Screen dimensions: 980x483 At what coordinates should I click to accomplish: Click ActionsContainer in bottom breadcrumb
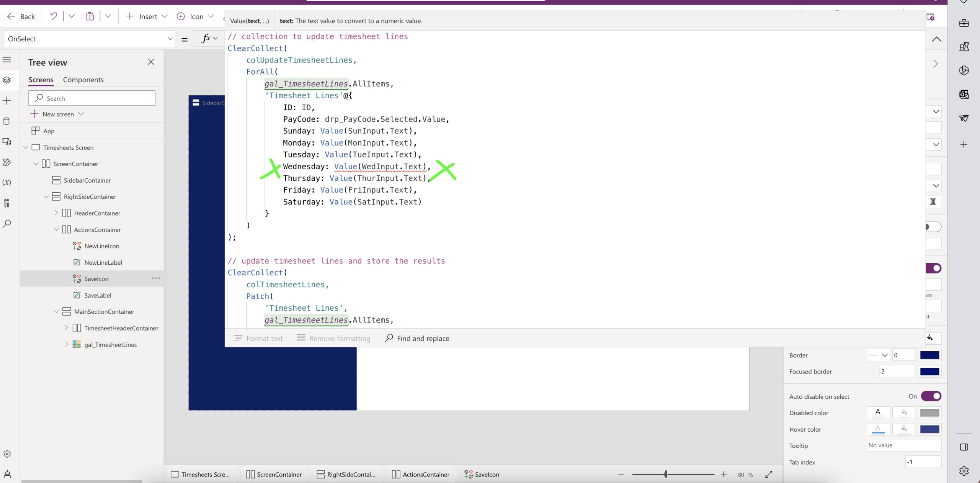[421, 474]
